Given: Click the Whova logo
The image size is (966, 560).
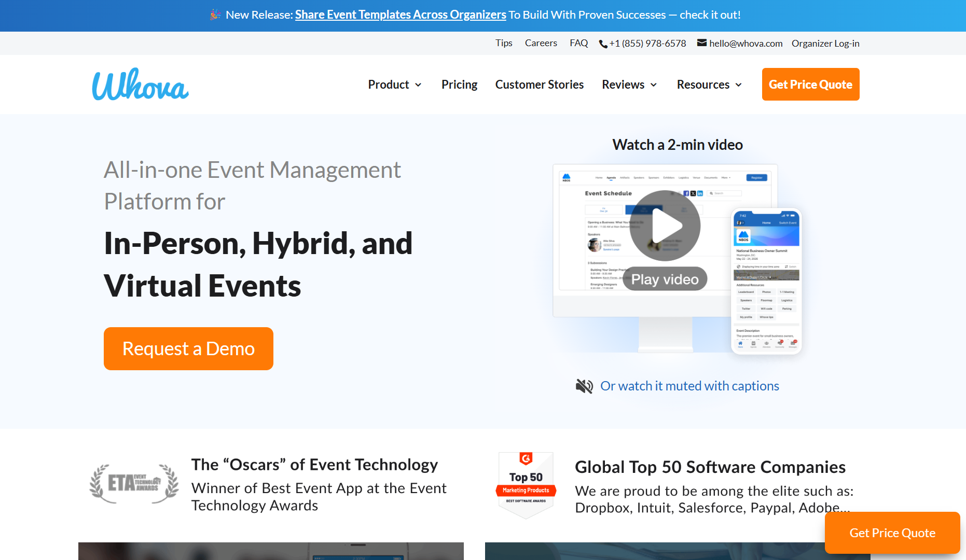Looking at the screenshot, I should (x=140, y=85).
